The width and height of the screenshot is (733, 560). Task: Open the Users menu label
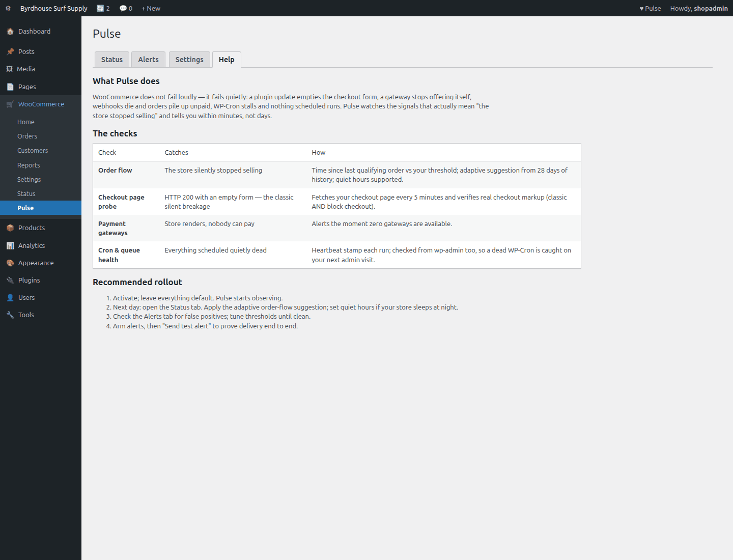26,298
